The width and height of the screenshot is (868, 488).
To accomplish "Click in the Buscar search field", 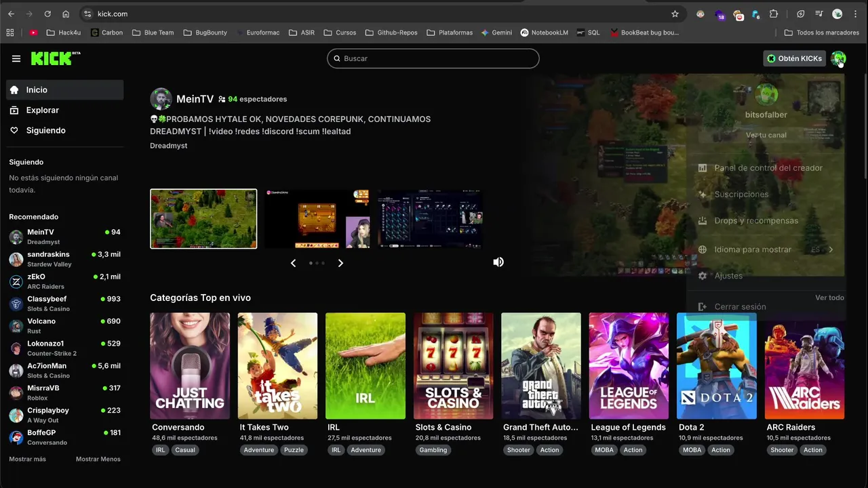I will (x=433, y=58).
